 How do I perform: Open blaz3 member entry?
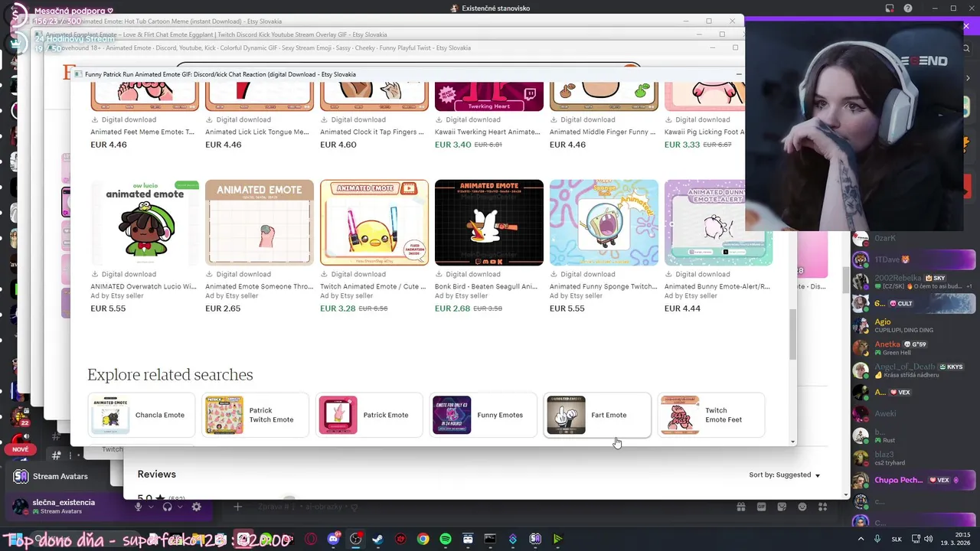[915, 458]
